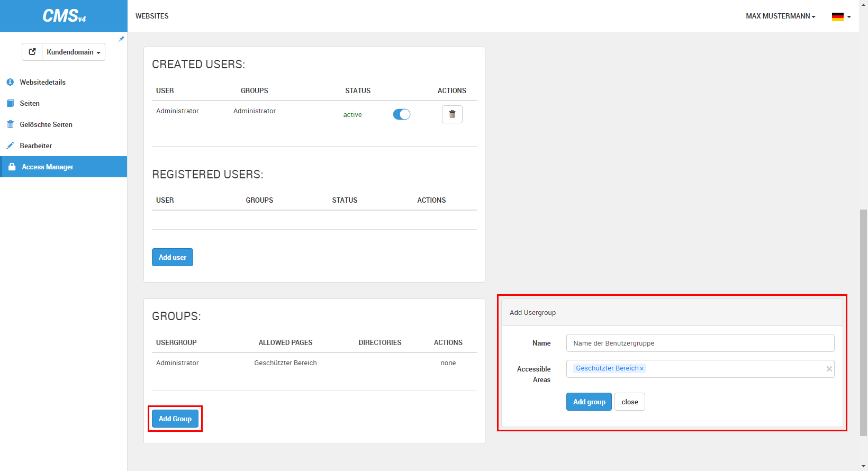The height and width of the screenshot is (471, 868).
Task: Open website in new window icon
Action: (x=32, y=52)
